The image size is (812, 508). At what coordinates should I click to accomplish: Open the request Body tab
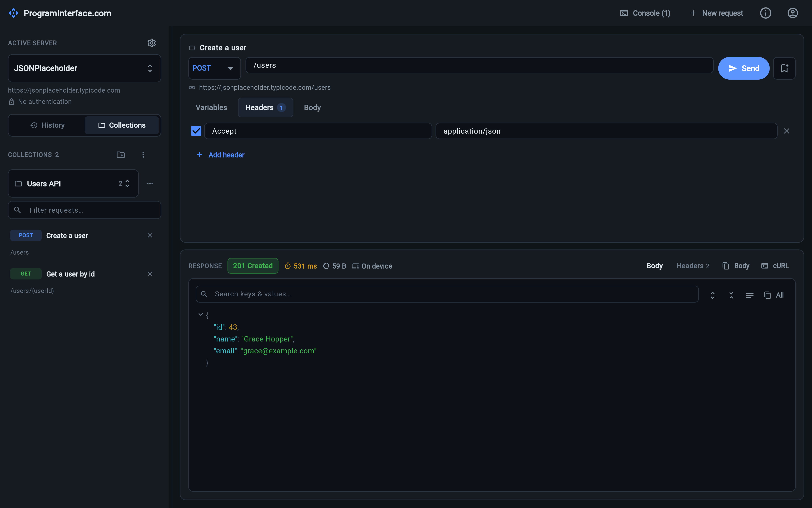(x=312, y=107)
